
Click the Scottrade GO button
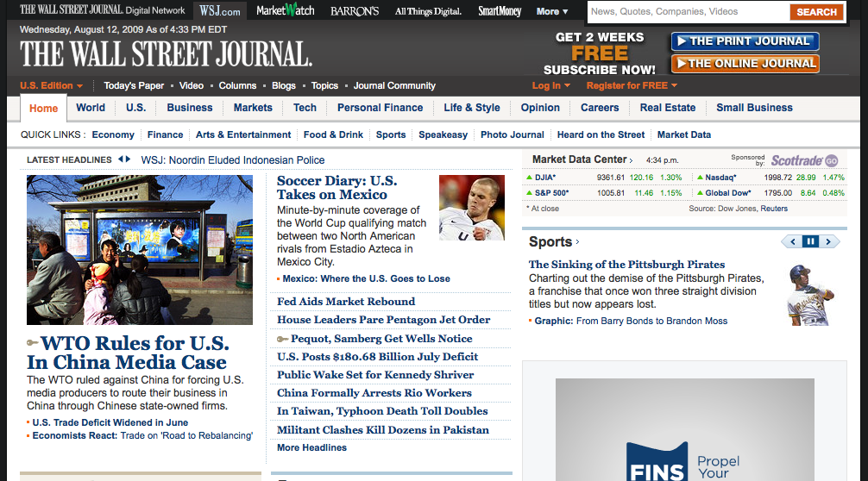pyautogui.click(x=832, y=161)
